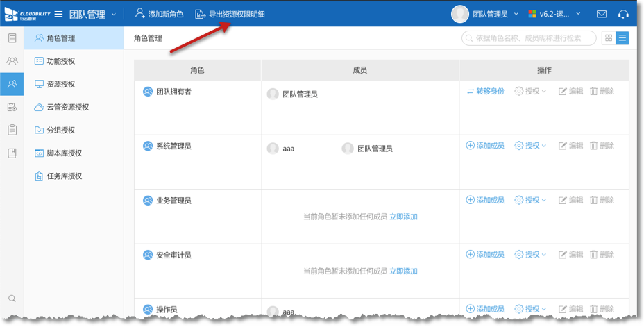
Task: Click member 团队管理员 in 系统管理员 row
Action: click(367, 149)
